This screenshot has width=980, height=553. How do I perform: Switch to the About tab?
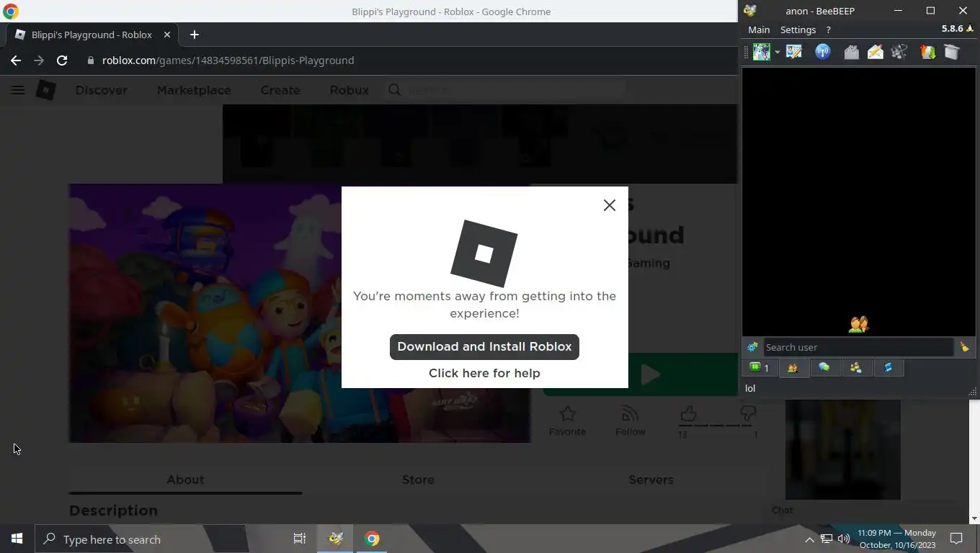(x=185, y=480)
